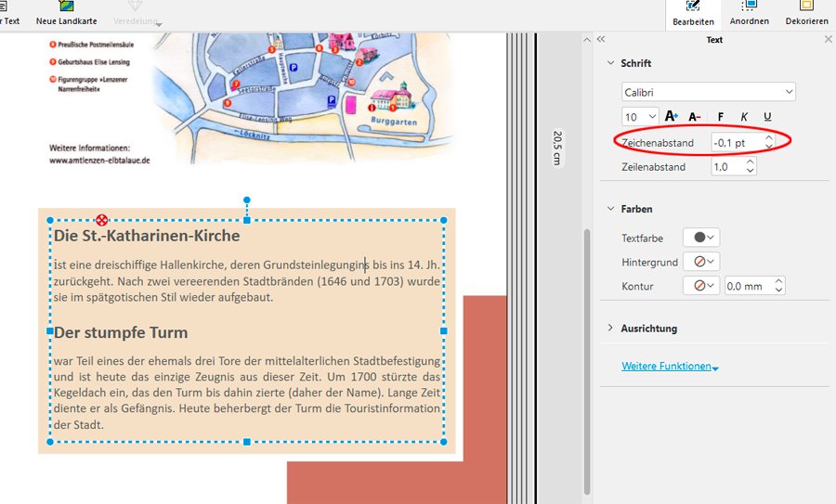Collapse the panel using double chevron icon
This screenshot has height=504, width=836.
(601, 40)
